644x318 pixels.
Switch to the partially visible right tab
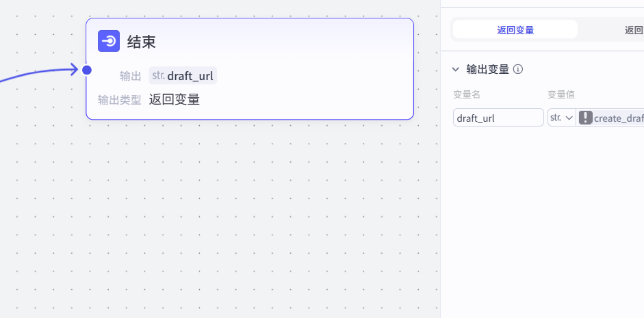point(633,29)
